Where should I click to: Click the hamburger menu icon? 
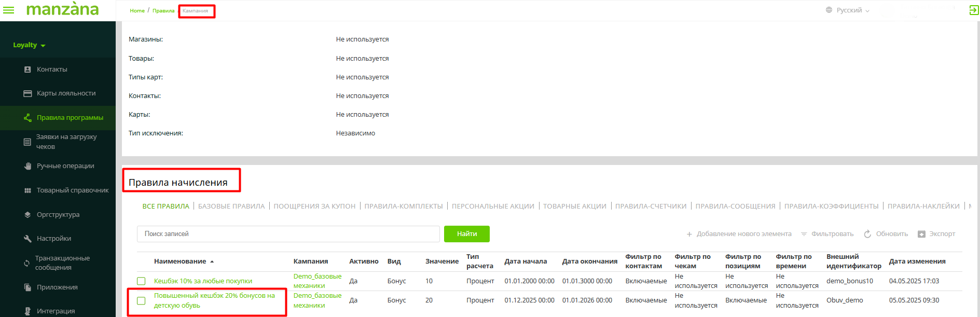pyautogui.click(x=9, y=10)
